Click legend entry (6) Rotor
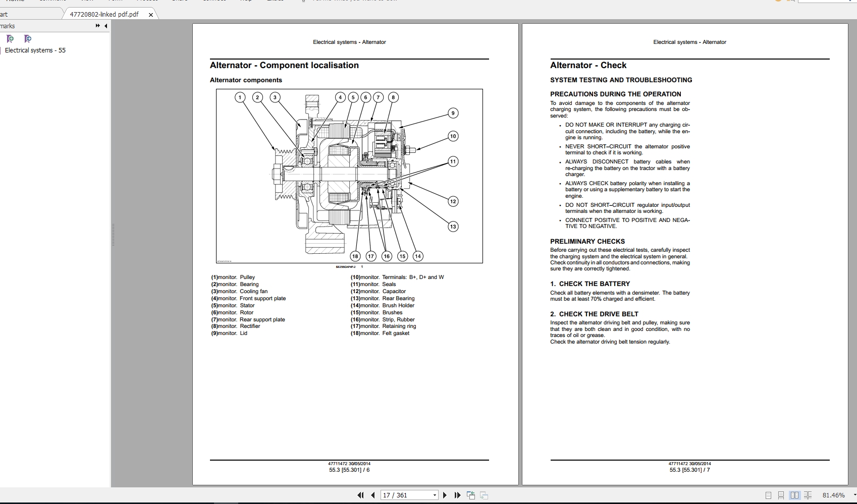 pos(232,313)
